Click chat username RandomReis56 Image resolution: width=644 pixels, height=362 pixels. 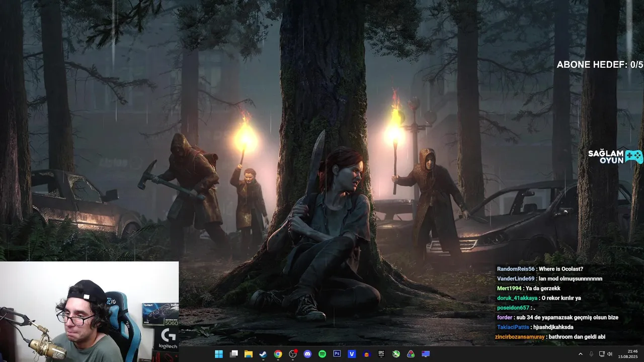click(516, 269)
